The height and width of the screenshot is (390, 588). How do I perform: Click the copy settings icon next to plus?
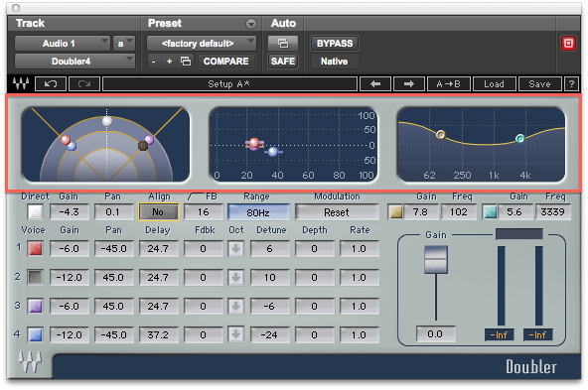(x=186, y=62)
